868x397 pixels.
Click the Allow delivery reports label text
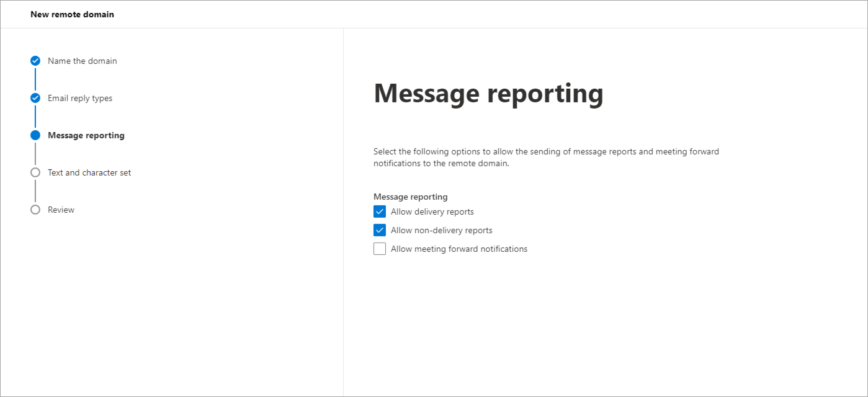tap(432, 212)
